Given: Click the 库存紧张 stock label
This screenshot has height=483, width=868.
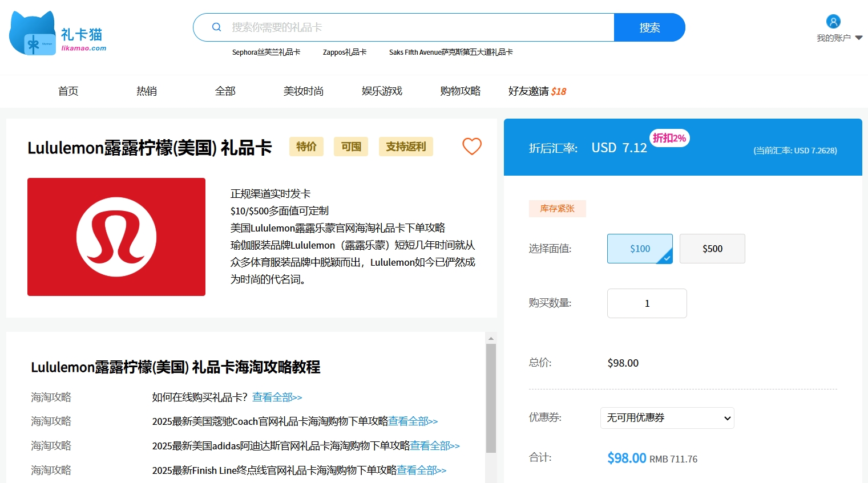Looking at the screenshot, I should [x=558, y=209].
